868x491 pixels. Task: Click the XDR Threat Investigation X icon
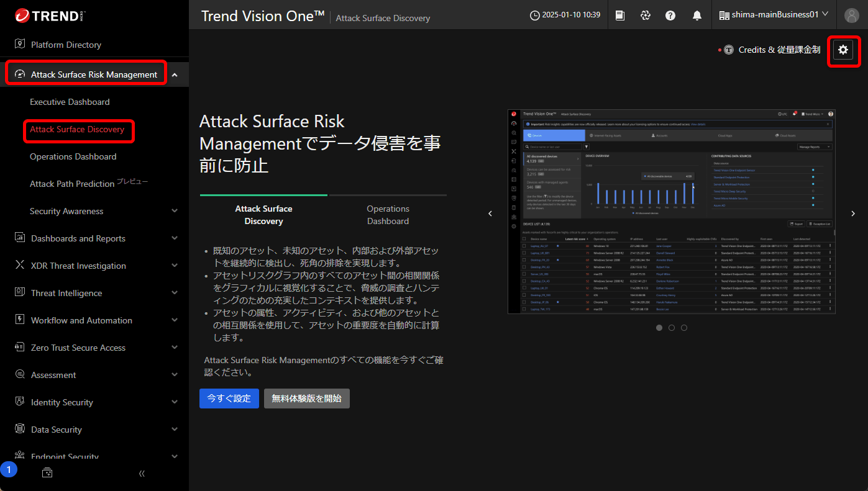19,265
